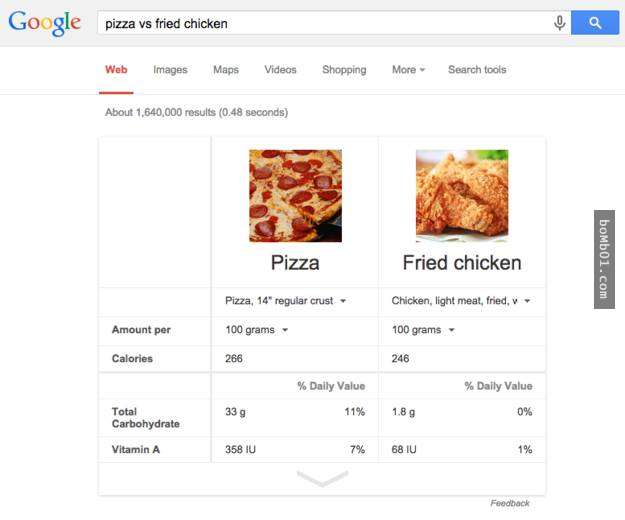Click the blue magnifier search button
Image resolution: width=625 pixels, height=520 pixels.
coord(595,23)
